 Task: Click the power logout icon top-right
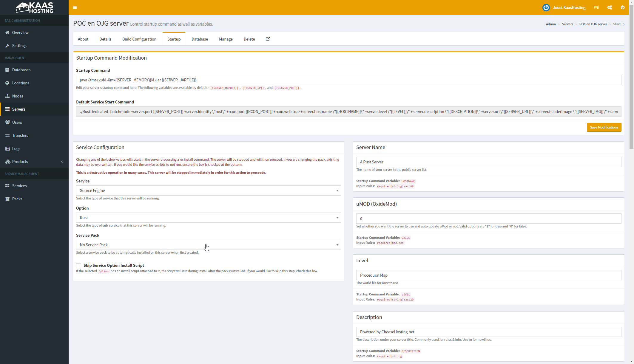[x=622, y=7]
